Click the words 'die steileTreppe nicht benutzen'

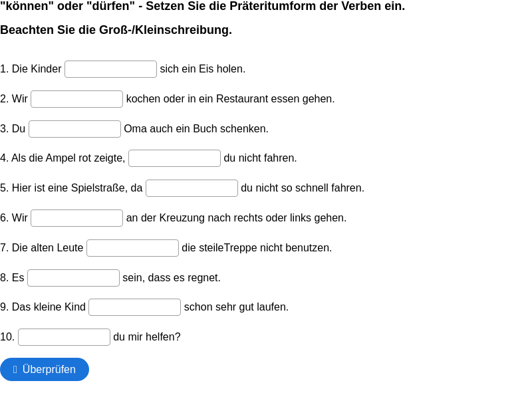click(257, 247)
